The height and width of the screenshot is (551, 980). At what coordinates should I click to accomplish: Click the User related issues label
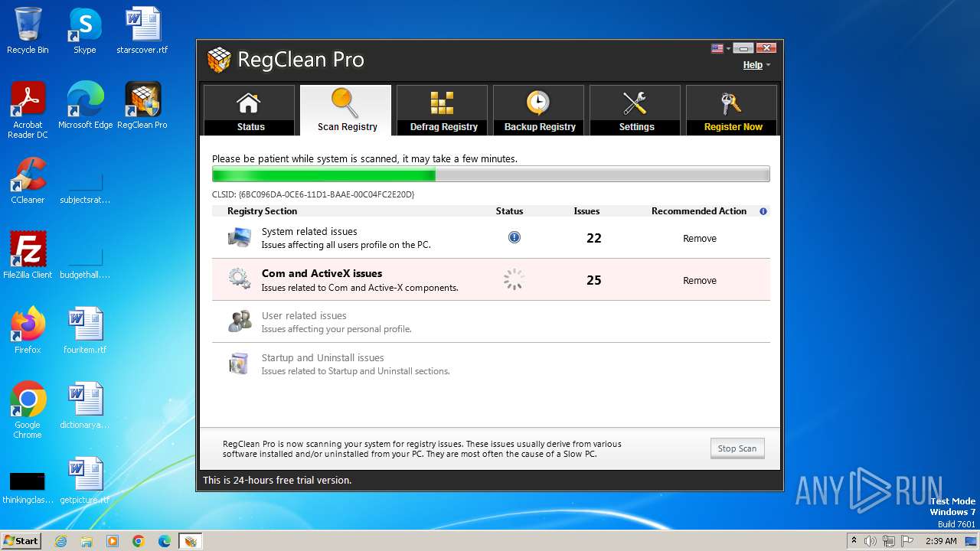[304, 315]
